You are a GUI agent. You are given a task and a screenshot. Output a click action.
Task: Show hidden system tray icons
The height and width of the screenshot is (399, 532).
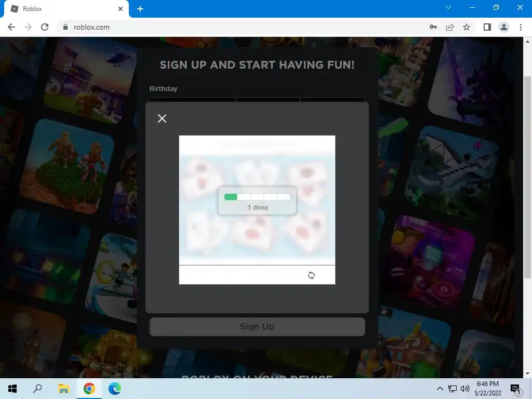tap(440, 389)
